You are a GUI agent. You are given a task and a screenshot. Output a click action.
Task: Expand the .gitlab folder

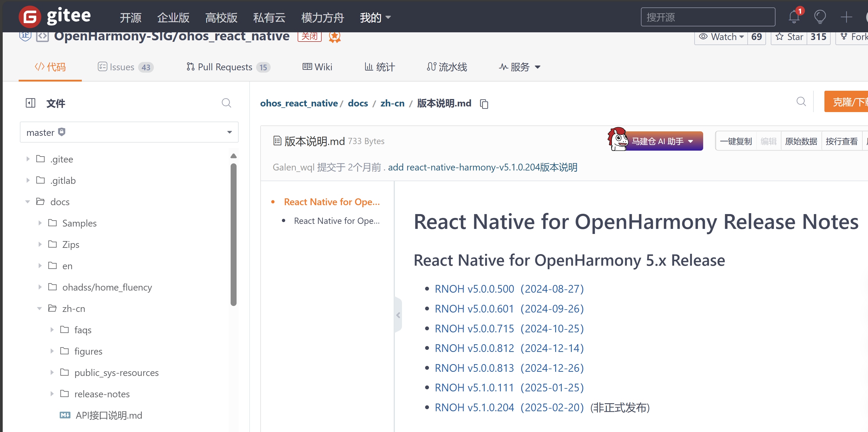[x=28, y=180]
